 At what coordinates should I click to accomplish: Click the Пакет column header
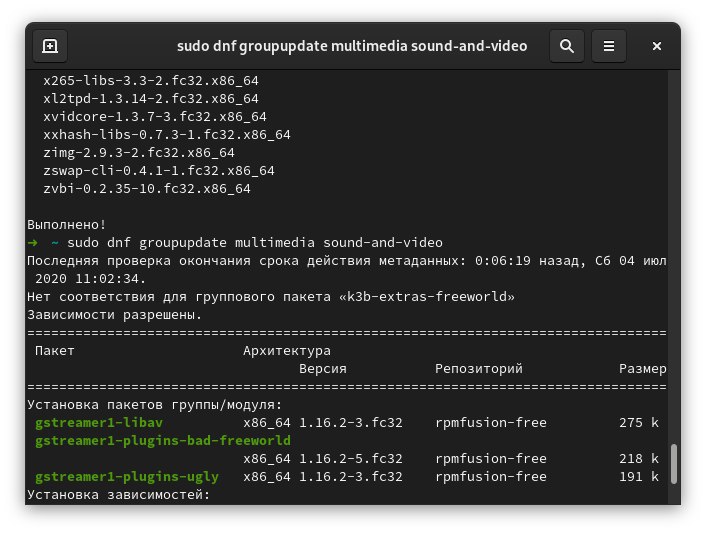click(54, 351)
